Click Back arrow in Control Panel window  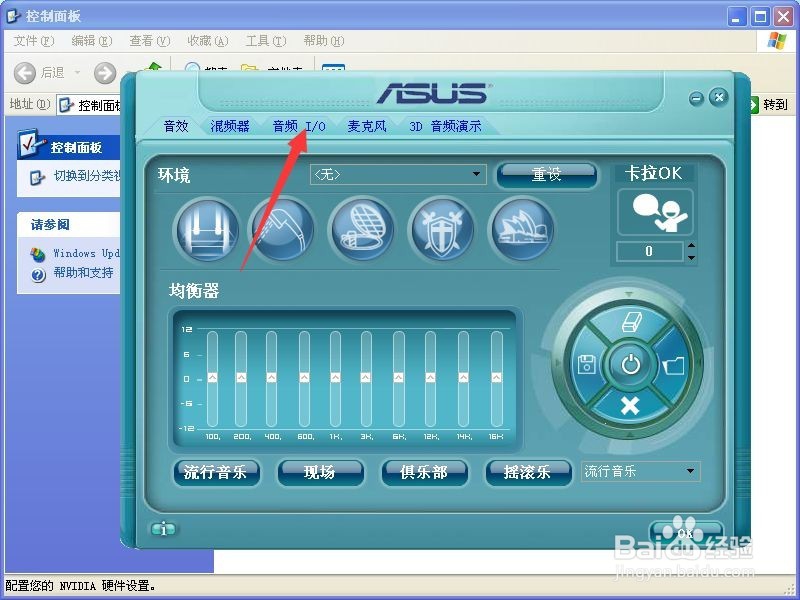pos(24,73)
